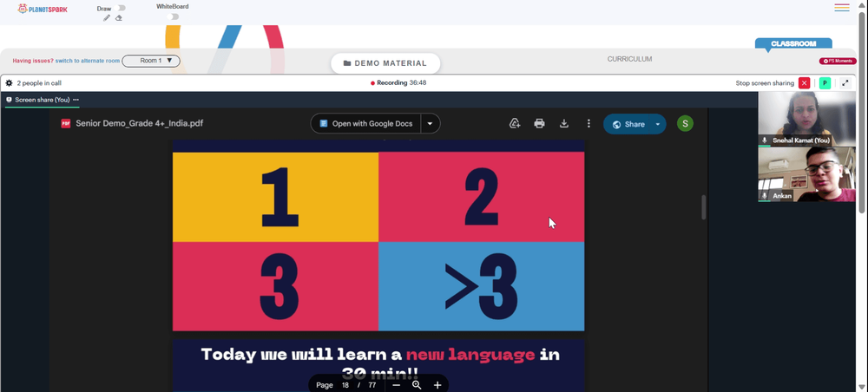This screenshot has height=392, width=868.
Task: Click the Senior Demo_Grade 4+_India.pdf filename
Action: pyautogui.click(x=140, y=123)
